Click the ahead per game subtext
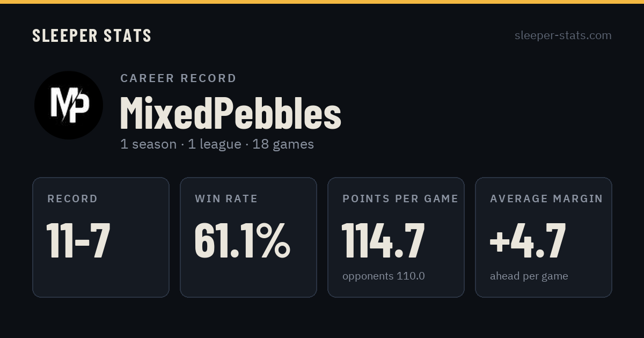 (529, 276)
